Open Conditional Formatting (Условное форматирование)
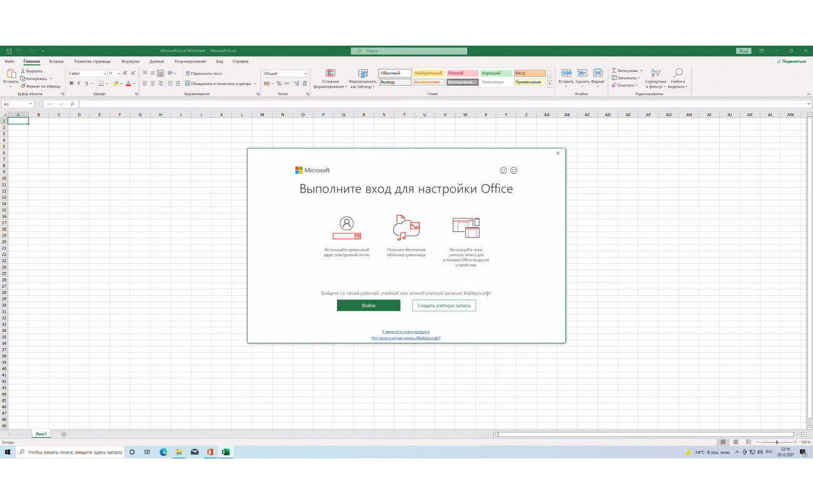 [330, 79]
